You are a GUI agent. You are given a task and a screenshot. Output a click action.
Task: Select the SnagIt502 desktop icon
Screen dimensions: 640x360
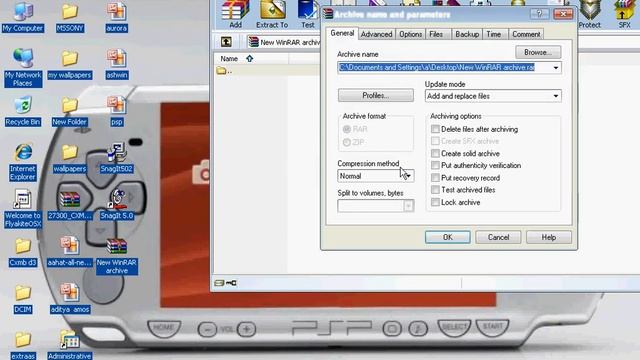point(116,158)
